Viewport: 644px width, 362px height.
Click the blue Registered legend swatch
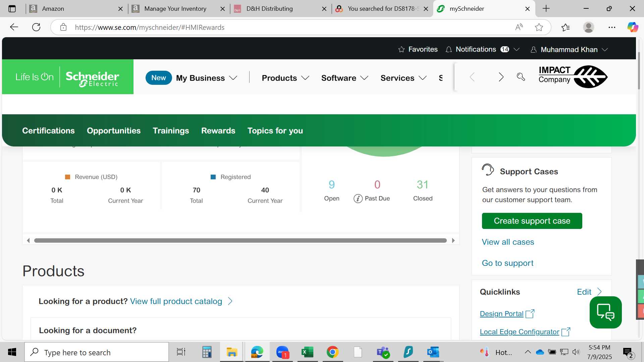click(213, 177)
